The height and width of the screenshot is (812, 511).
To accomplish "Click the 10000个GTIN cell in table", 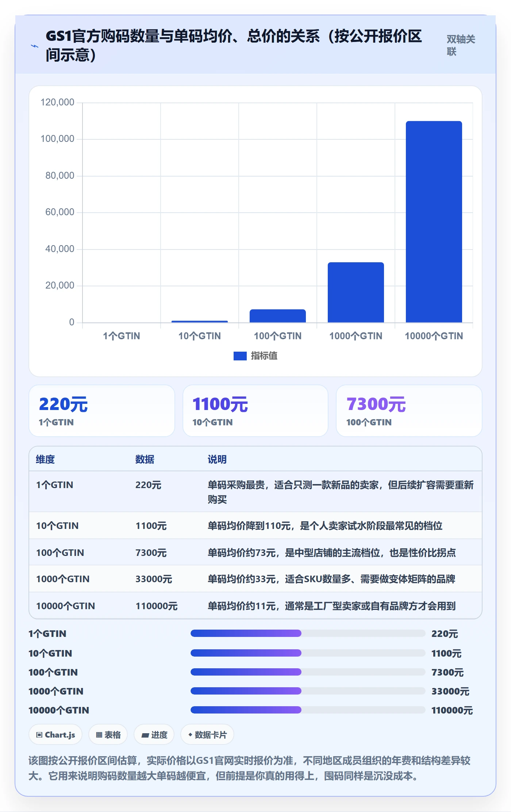I will pos(65,606).
